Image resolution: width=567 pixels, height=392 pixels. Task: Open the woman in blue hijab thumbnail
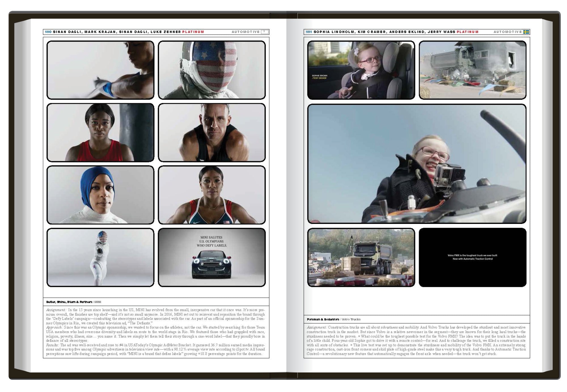pyautogui.click(x=100, y=195)
